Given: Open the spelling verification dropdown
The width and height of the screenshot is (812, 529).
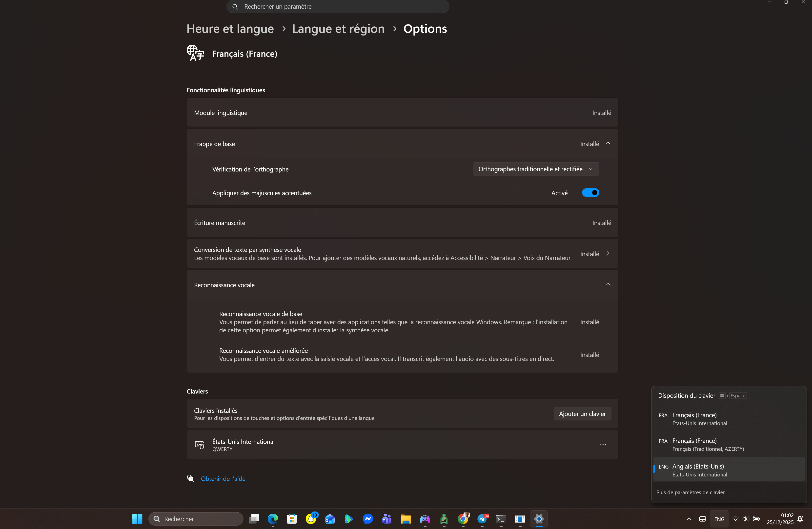Looking at the screenshot, I should click(536, 169).
